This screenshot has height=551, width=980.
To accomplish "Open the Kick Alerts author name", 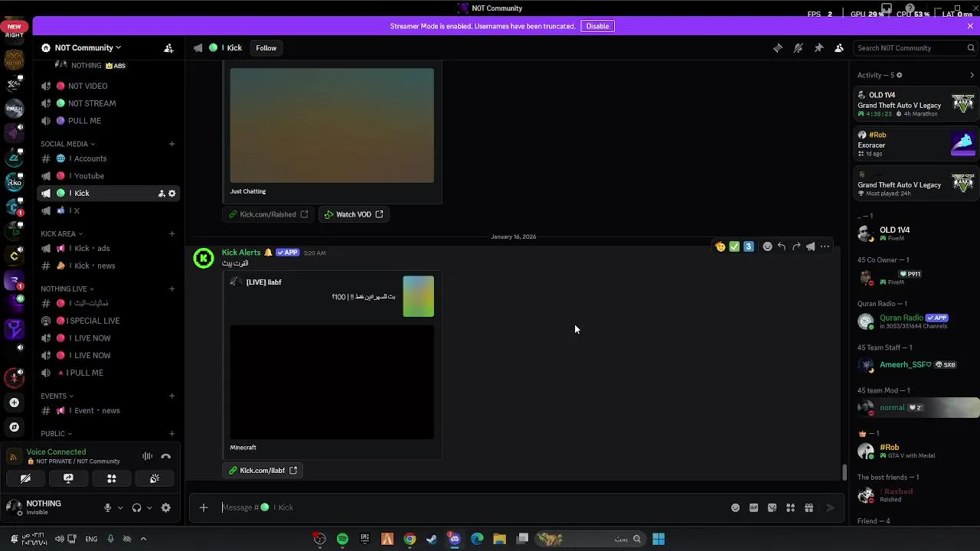I will (x=241, y=253).
